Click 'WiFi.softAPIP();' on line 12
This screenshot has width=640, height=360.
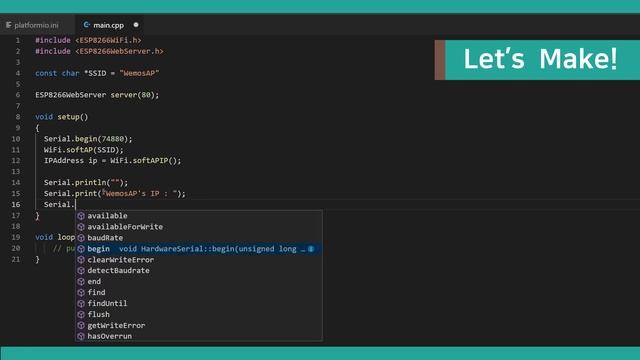[146, 160]
